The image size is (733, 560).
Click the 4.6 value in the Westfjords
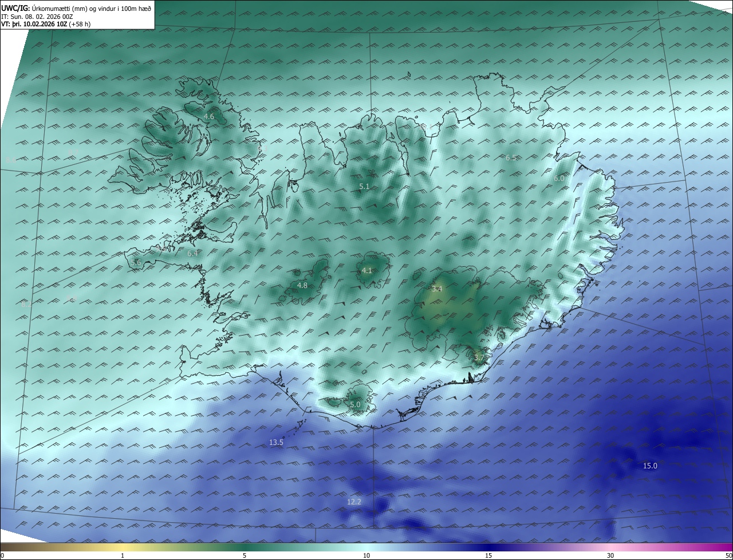pos(209,117)
